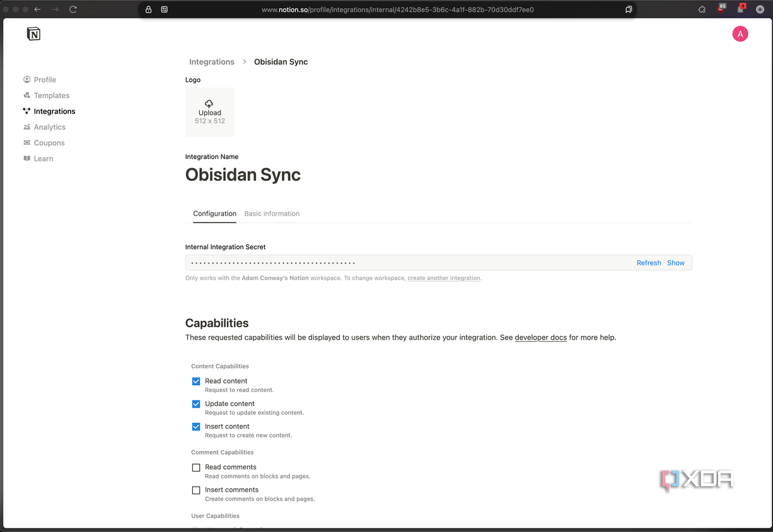Go back with the browser back arrow

(x=37, y=9)
